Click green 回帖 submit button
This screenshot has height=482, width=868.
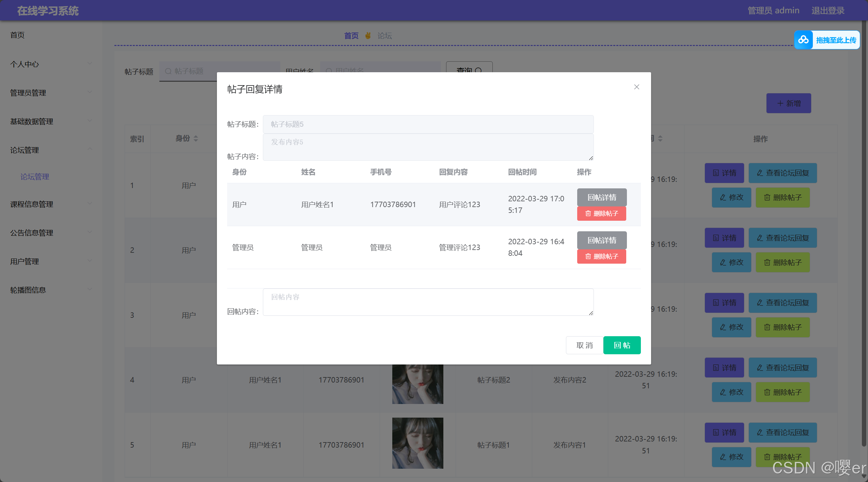622,345
